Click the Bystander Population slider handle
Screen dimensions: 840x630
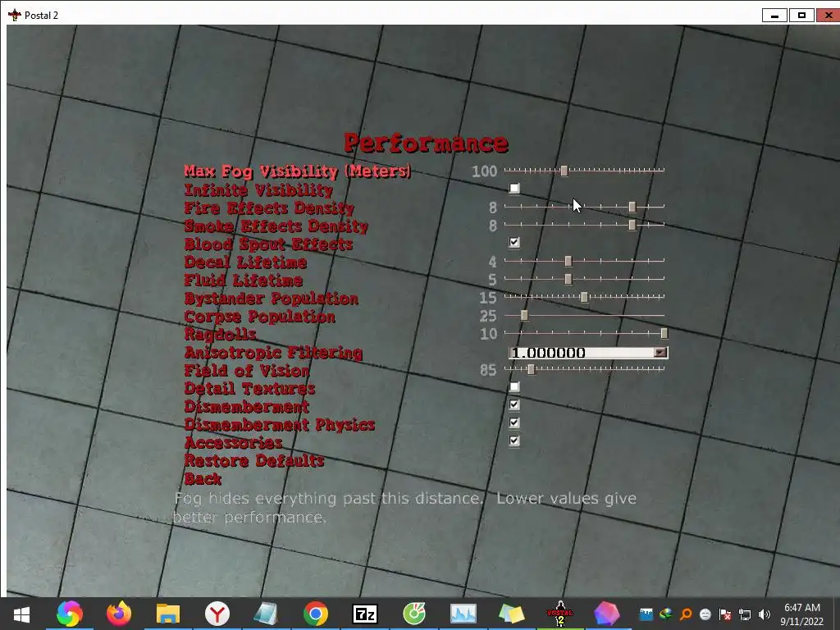click(x=584, y=297)
